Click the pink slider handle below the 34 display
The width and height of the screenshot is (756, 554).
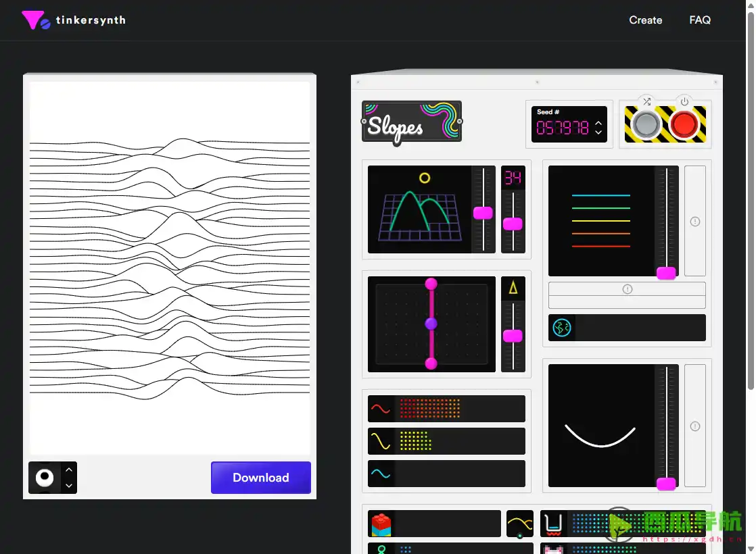[513, 224]
